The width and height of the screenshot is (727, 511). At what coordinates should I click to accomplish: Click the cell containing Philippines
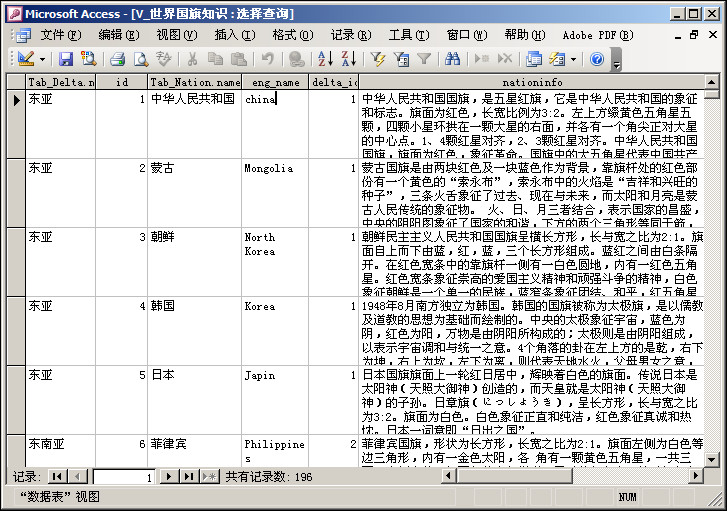coord(275,451)
